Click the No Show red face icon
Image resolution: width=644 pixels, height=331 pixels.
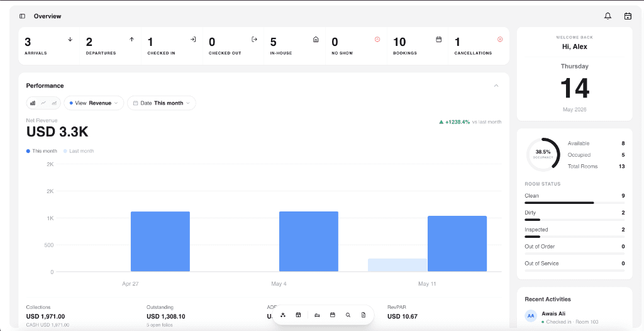coord(377,40)
